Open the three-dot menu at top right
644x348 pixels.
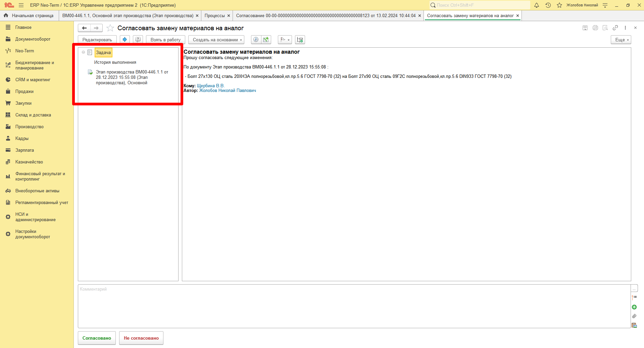coord(625,28)
